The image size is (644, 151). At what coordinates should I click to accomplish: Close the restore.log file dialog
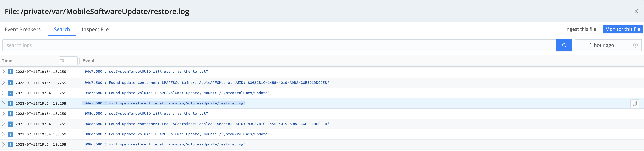pyautogui.click(x=636, y=11)
